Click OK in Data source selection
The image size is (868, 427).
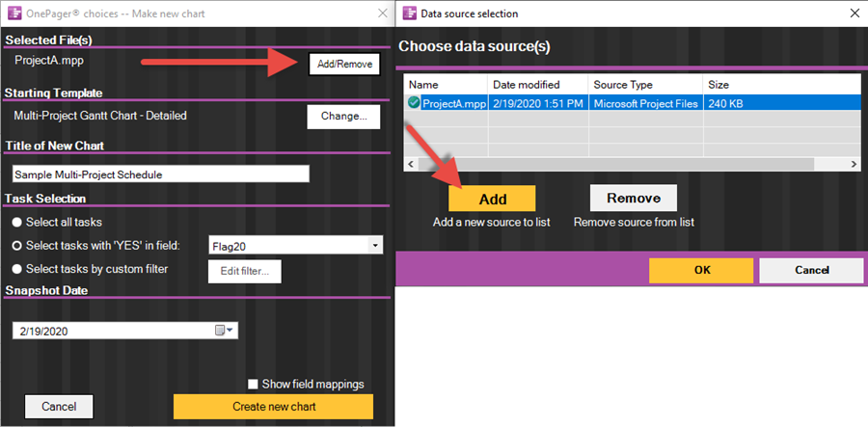(x=701, y=271)
